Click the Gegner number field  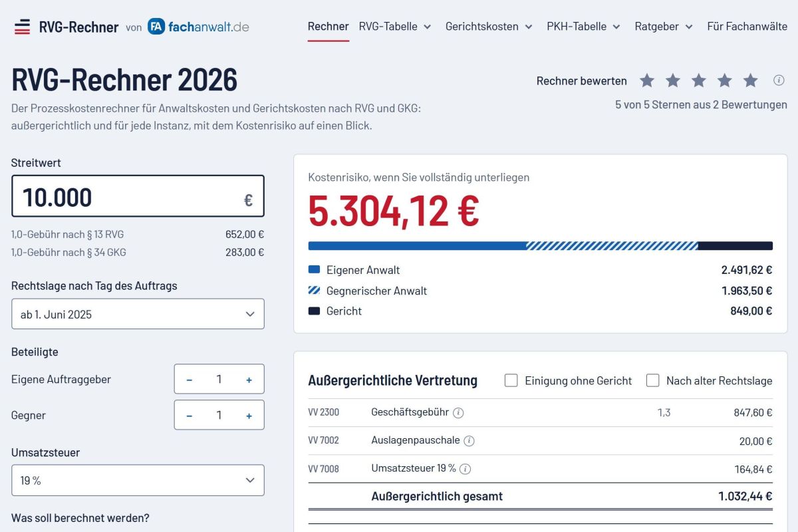(219, 416)
